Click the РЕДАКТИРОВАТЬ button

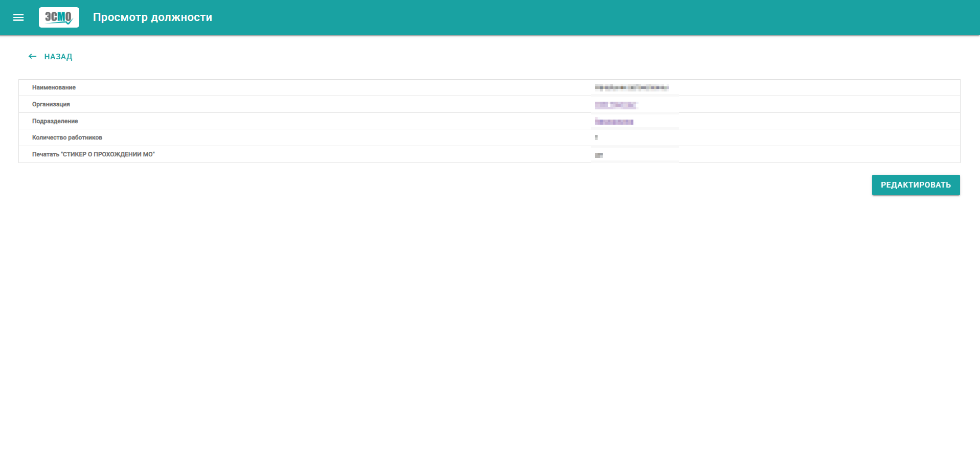(916, 185)
